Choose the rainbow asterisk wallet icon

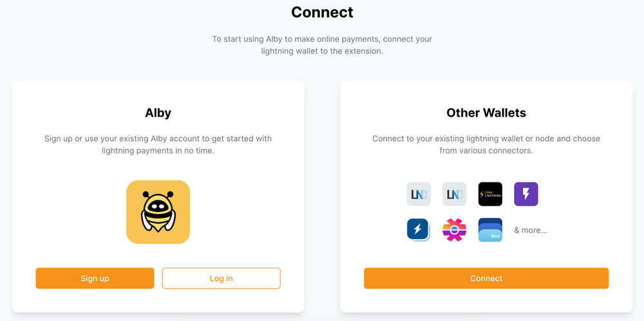click(x=454, y=230)
